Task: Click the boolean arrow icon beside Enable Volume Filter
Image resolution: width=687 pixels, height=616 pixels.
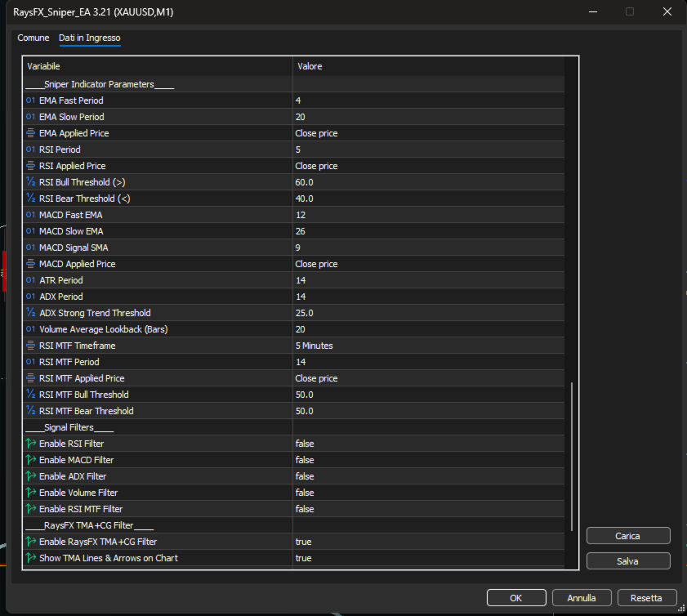Action: coord(31,493)
